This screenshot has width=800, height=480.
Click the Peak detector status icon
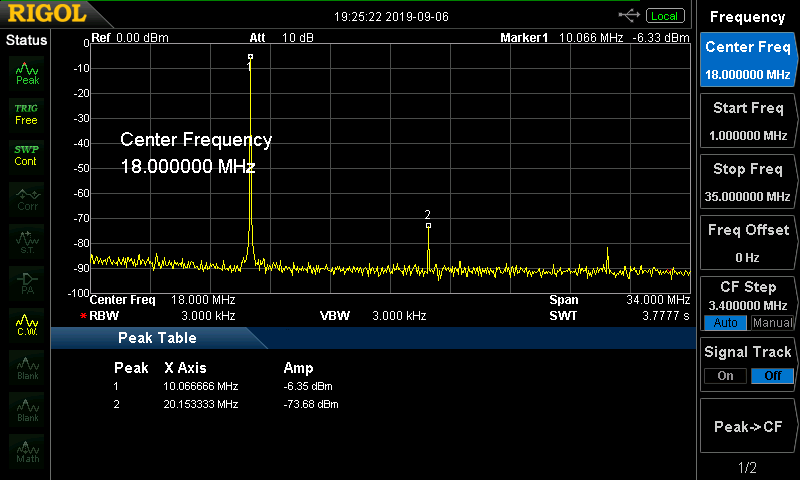(26, 72)
